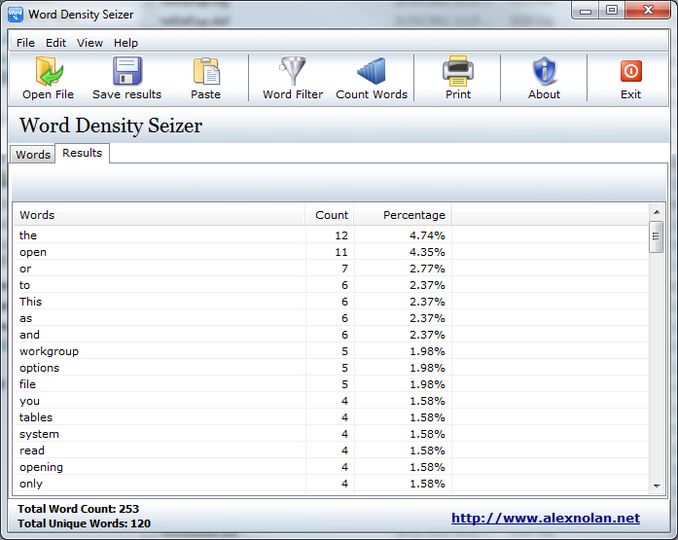The image size is (678, 540).
Task: Select the 'tables' row
Action: (x=331, y=417)
